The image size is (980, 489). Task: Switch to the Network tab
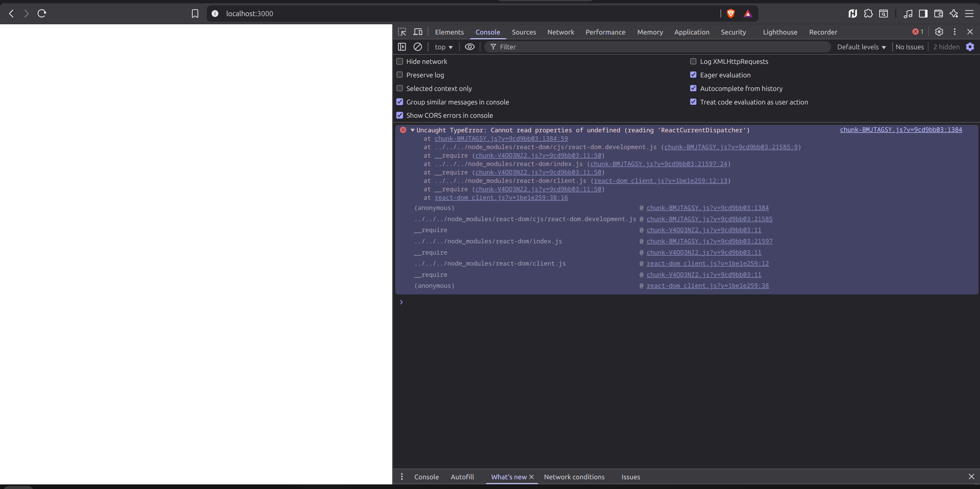tap(560, 32)
